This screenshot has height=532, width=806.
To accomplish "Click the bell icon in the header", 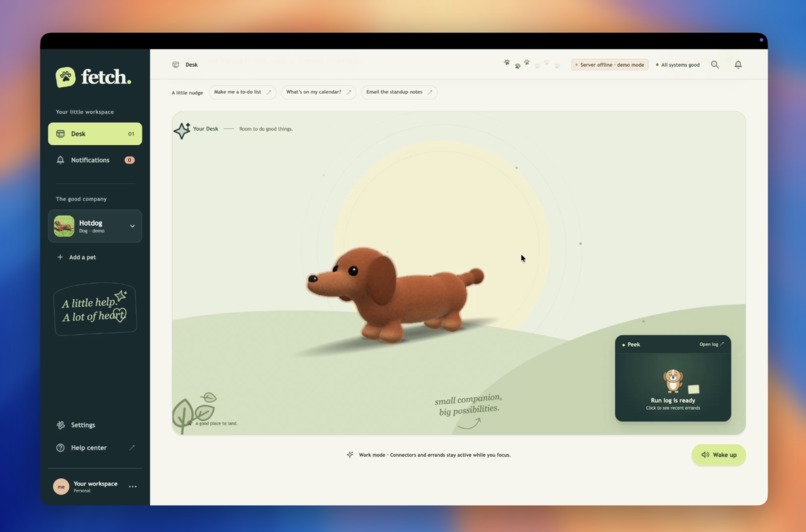I will [x=738, y=65].
